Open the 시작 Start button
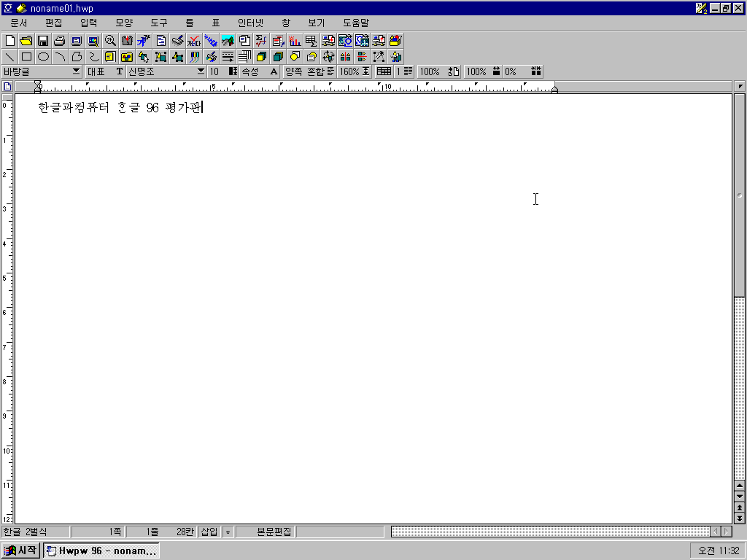Screen dimensions: 747x560 point(20,551)
